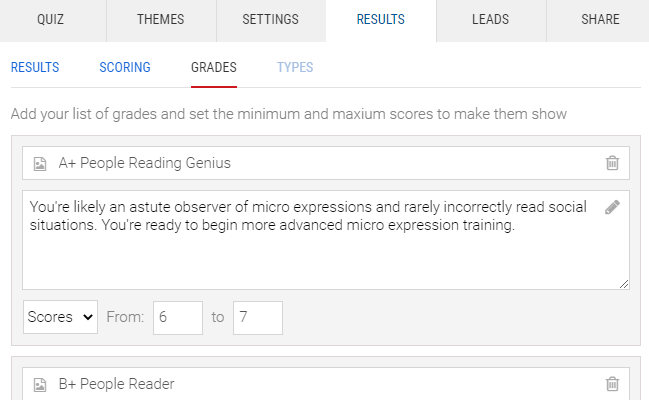The width and height of the screenshot is (649, 400).
Task: Click the to score field containing 7
Action: [258, 318]
